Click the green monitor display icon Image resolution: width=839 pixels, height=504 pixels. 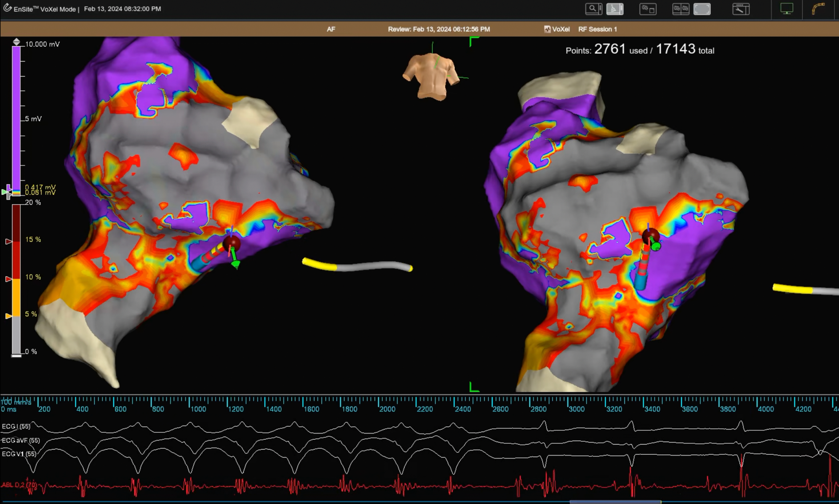(x=786, y=9)
